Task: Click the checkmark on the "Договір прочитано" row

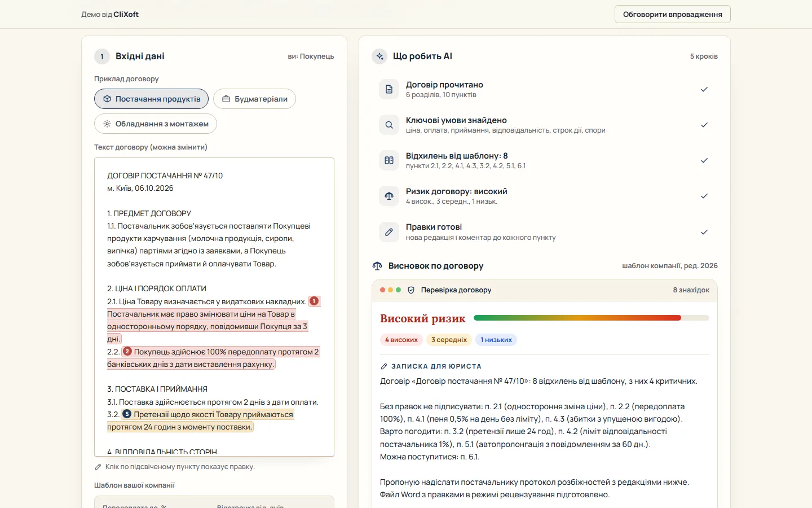Action: point(704,89)
